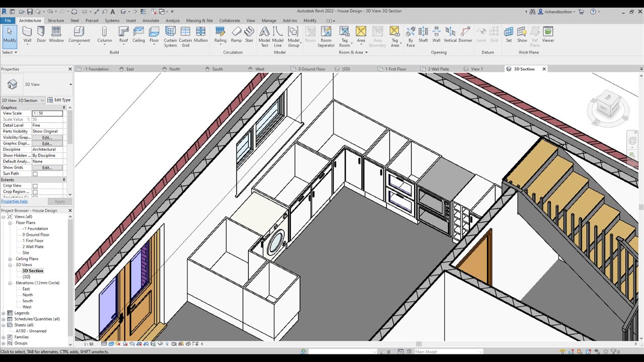Select the Railing tool
The width and height of the screenshot is (644, 362).
(220, 35)
